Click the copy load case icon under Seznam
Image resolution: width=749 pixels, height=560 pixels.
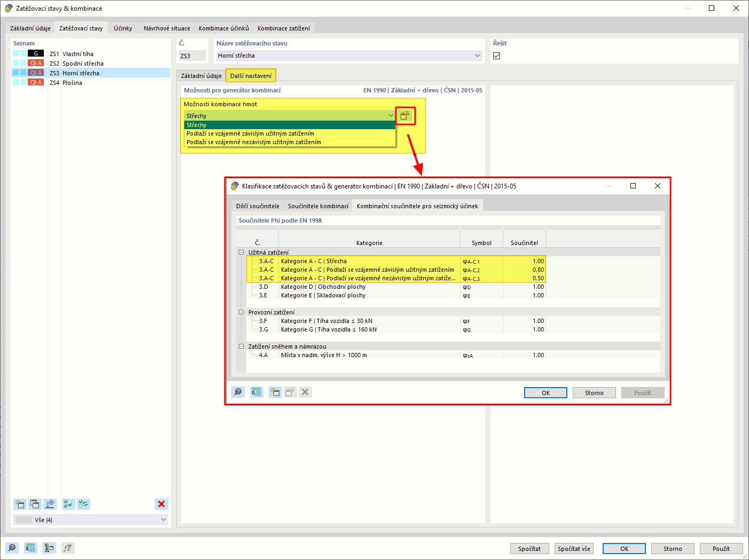click(x=35, y=504)
